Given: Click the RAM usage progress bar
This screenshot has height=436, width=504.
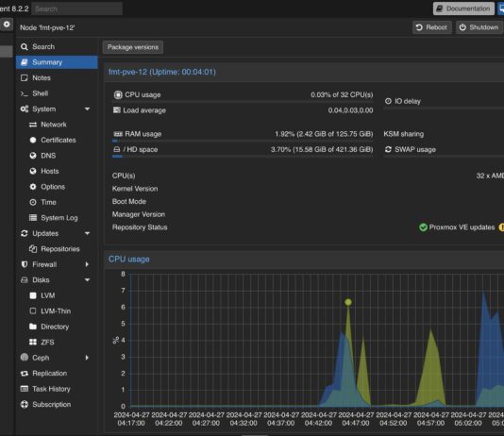Looking at the screenshot, I should (x=243, y=141).
